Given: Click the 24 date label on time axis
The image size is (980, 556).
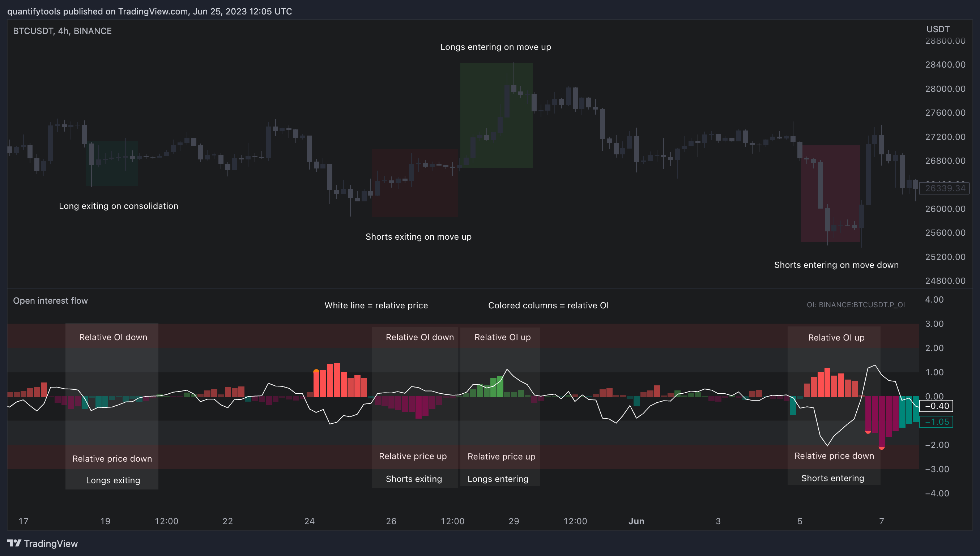Looking at the screenshot, I should coord(309,521).
